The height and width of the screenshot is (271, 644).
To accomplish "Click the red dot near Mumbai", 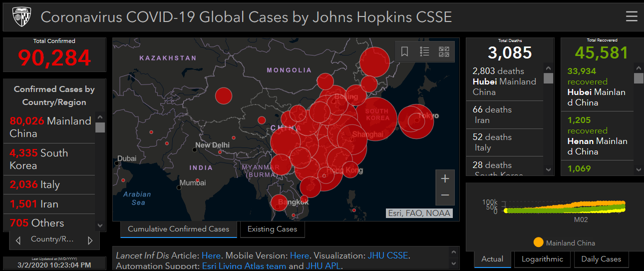I will coord(198,180).
